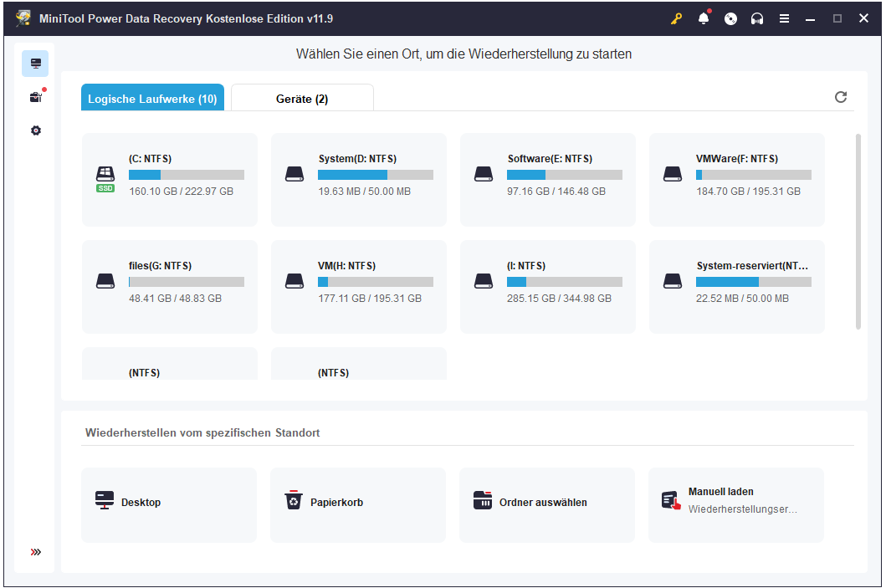Click the Manuell laden icon
Viewport: 886px width, 588px height.
pyautogui.click(x=671, y=500)
